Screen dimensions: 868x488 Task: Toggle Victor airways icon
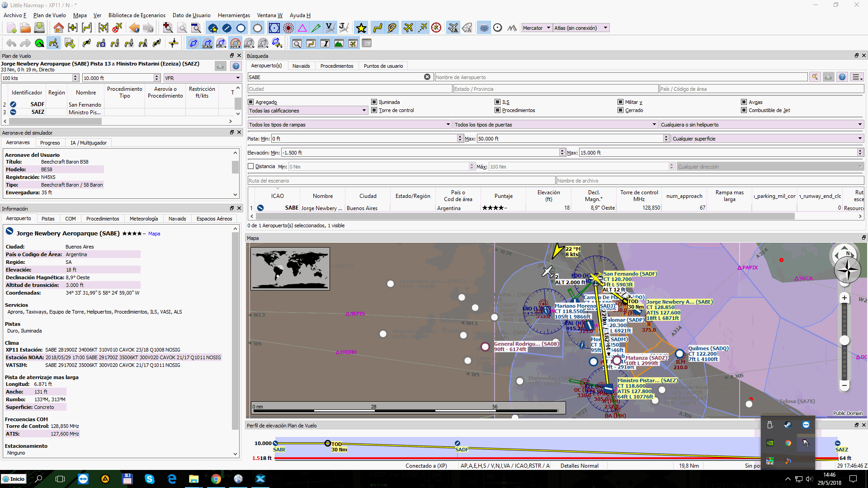click(330, 28)
